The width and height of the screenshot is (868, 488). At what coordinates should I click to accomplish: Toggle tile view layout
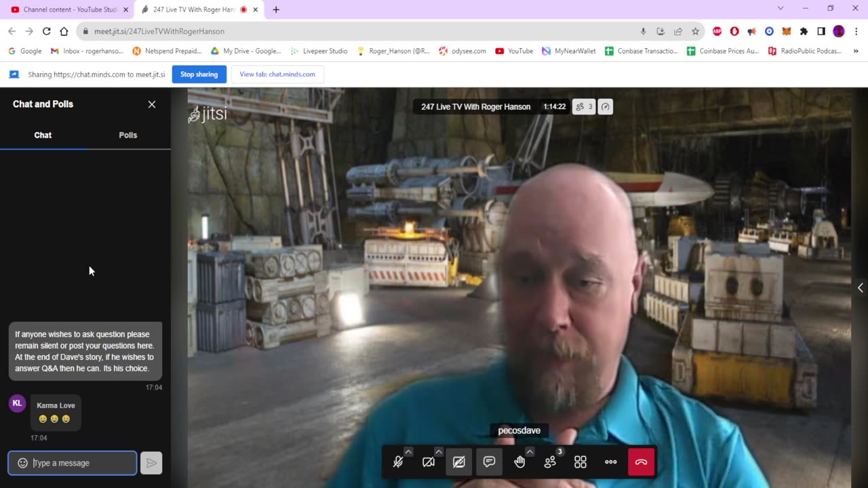[580, 462]
